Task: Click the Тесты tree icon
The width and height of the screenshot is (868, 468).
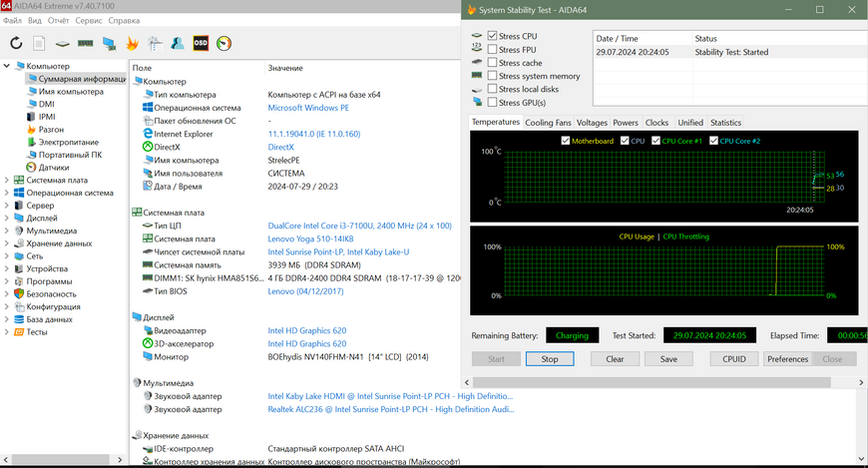Action: [x=19, y=332]
